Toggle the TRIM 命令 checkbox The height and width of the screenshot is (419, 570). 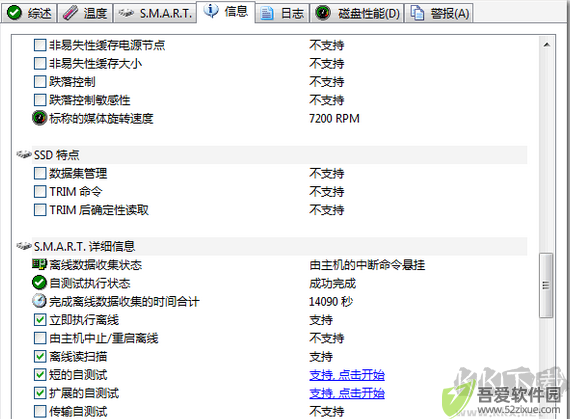40,191
